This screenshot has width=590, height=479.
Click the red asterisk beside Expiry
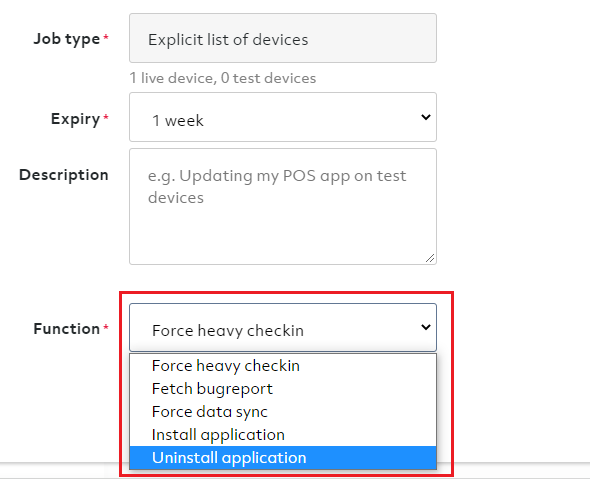click(106, 117)
